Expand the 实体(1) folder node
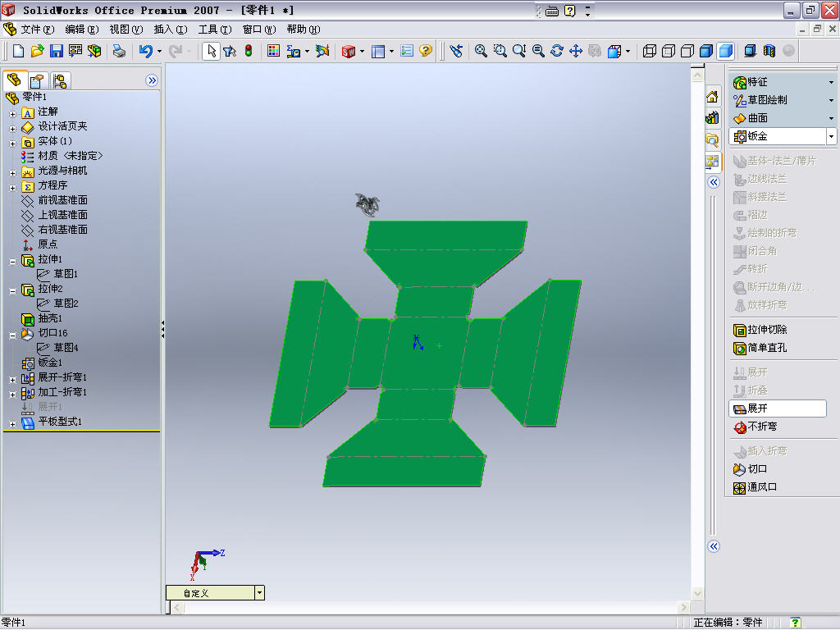The image size is (840, 630). pos(12,144)
